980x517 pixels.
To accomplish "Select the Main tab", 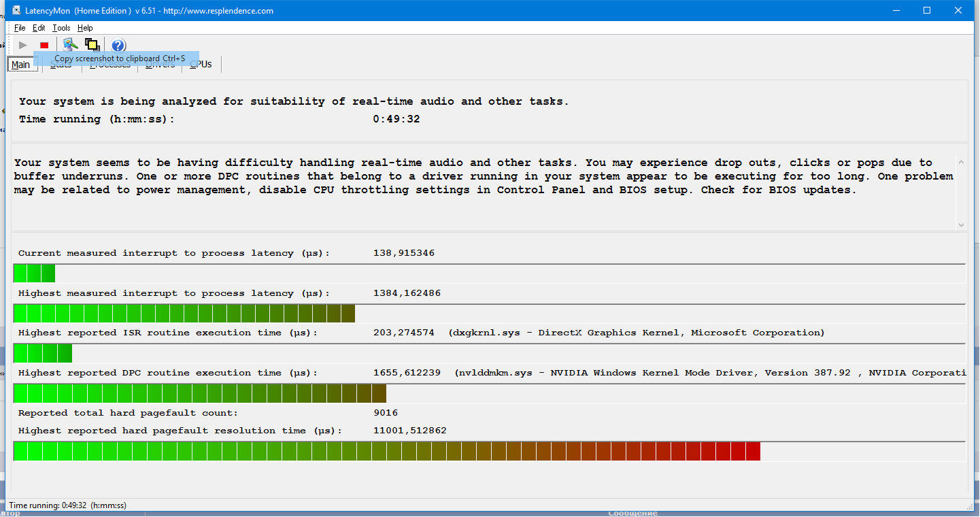I will 20,64.
